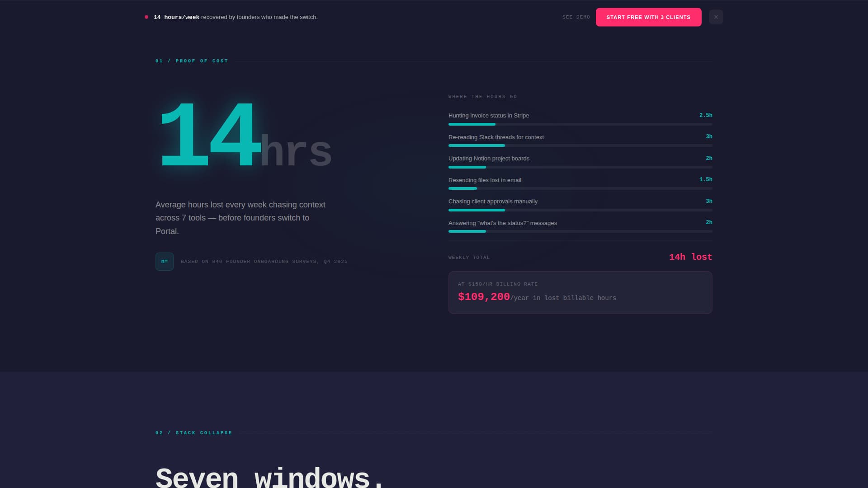Open the See Demo link
868x488 pixels.
click(x=576, y=17)
